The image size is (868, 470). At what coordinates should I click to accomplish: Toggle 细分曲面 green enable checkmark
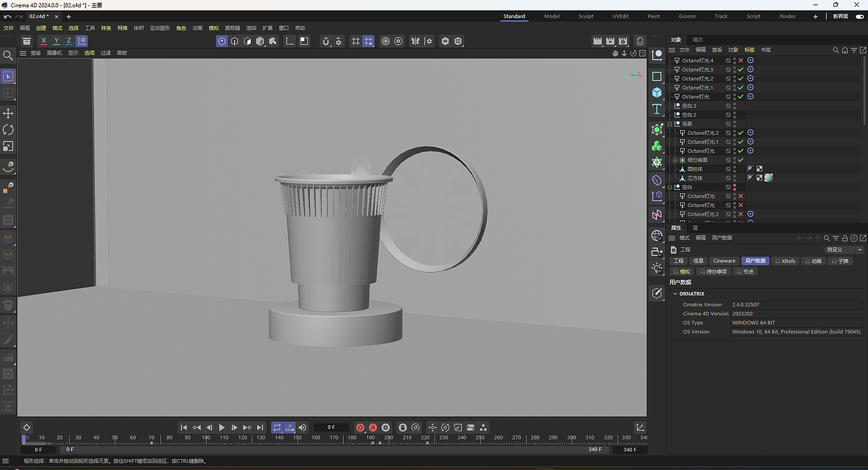[741, 160]
